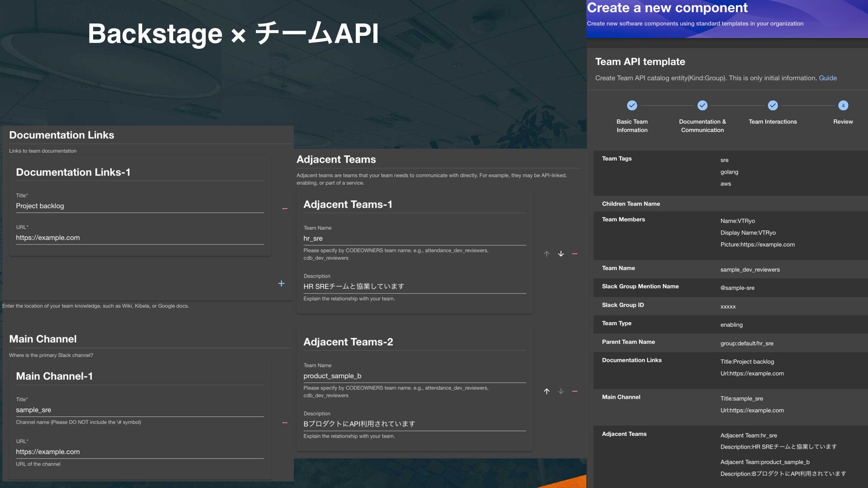Viewport: 868px width, 488px height.
Task: Select 'Title:Project backlog' review entry
Action: 747,362
